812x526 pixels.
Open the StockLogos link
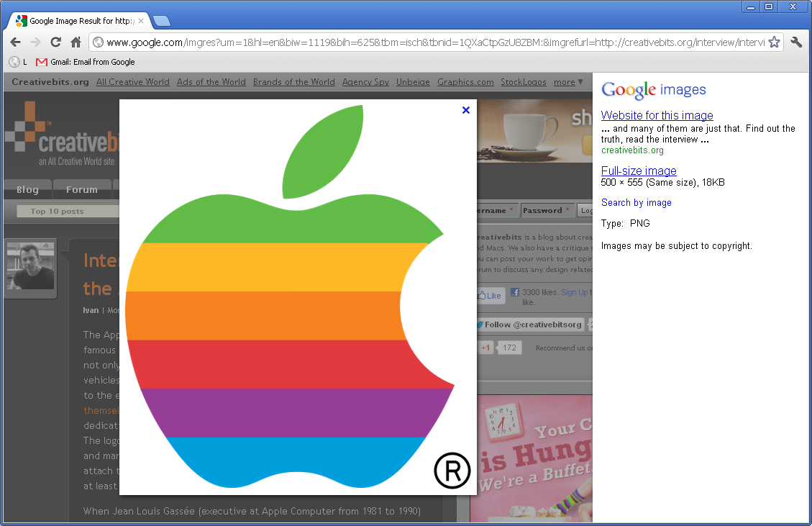point(524,82)
